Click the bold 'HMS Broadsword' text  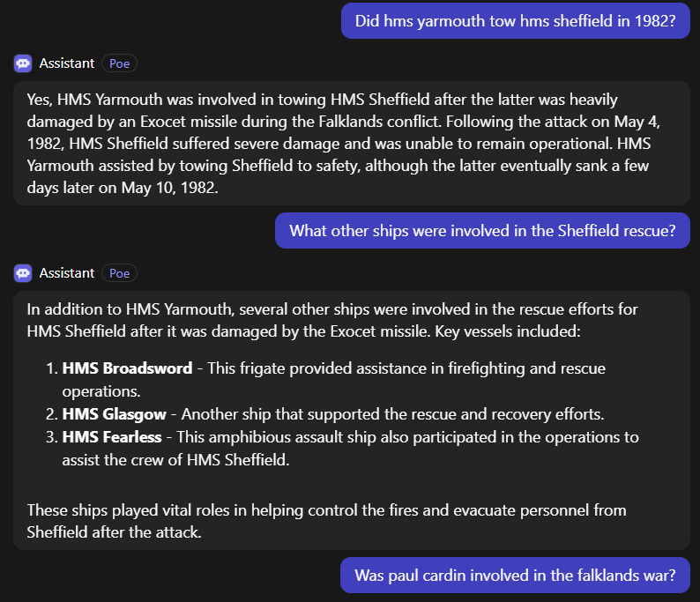point(127,368)
